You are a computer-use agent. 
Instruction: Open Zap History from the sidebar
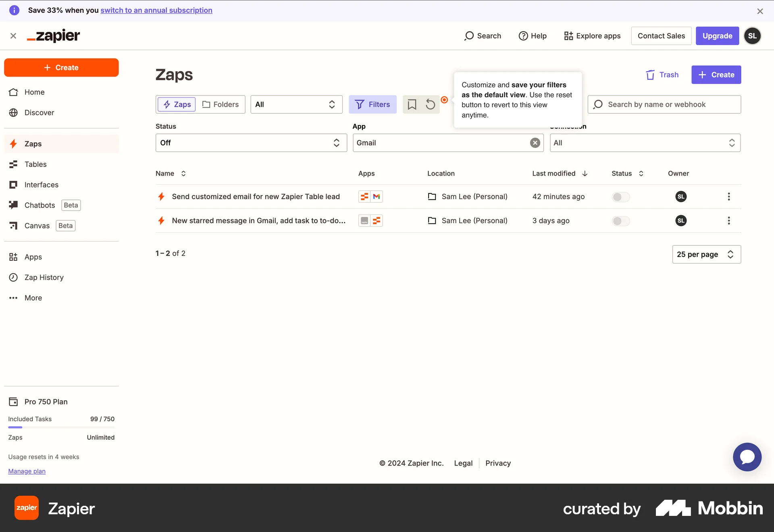tap(44, 277)
